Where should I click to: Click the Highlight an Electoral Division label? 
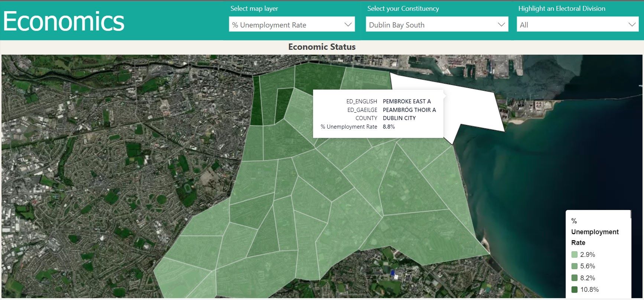coord(562,9)
